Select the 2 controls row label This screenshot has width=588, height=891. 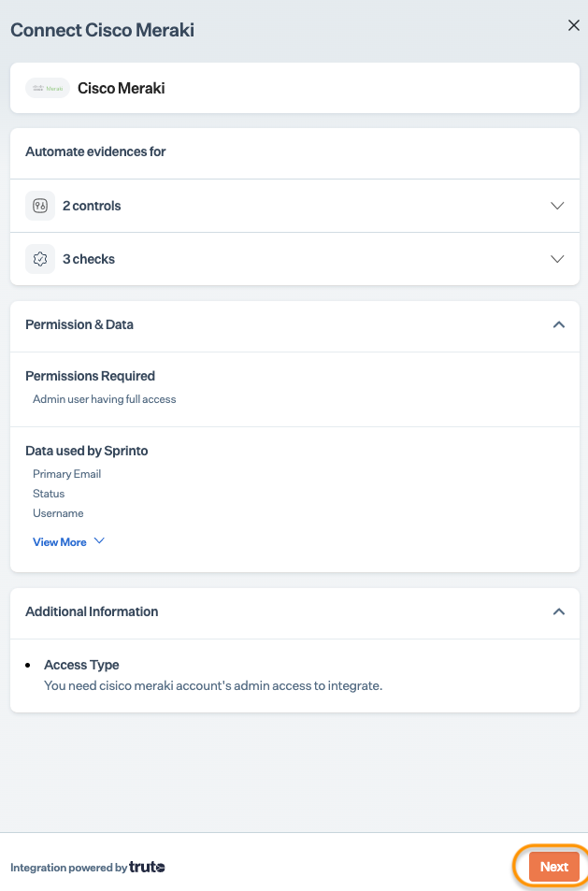pyautogui.click(x=92, y=206)
